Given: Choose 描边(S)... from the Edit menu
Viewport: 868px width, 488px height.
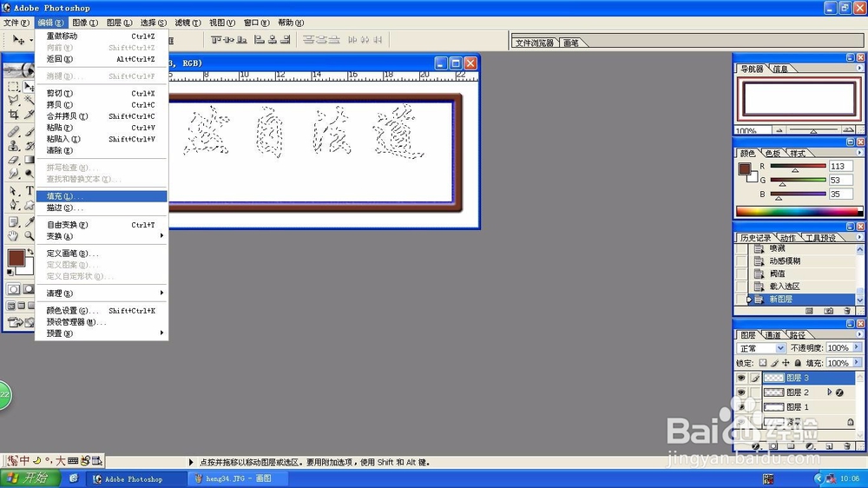Looking at the screenshot, I should point(102,208).
